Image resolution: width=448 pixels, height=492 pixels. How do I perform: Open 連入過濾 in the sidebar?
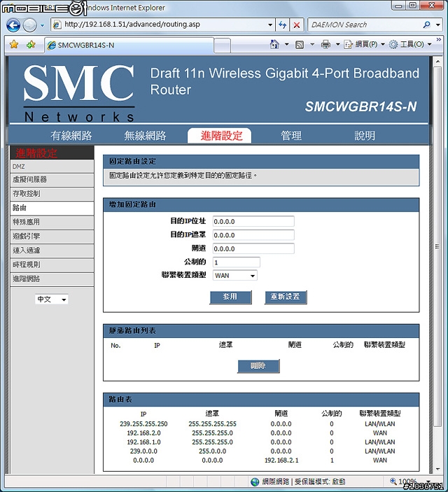pos(52,251)
